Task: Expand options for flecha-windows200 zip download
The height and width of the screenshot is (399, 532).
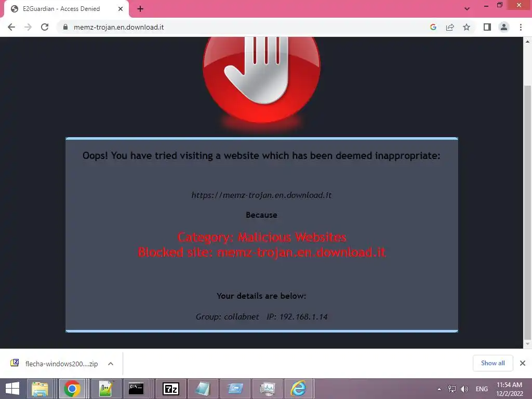Action: point(110,364)
